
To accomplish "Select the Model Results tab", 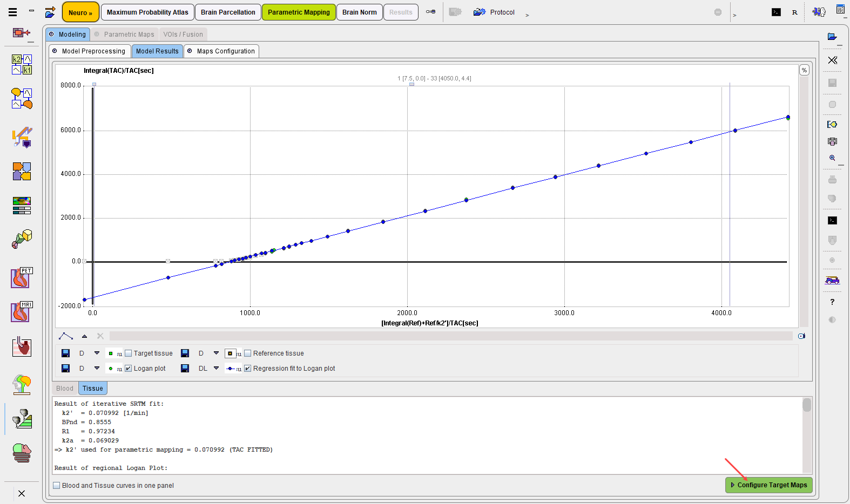I will coord(157,51).
